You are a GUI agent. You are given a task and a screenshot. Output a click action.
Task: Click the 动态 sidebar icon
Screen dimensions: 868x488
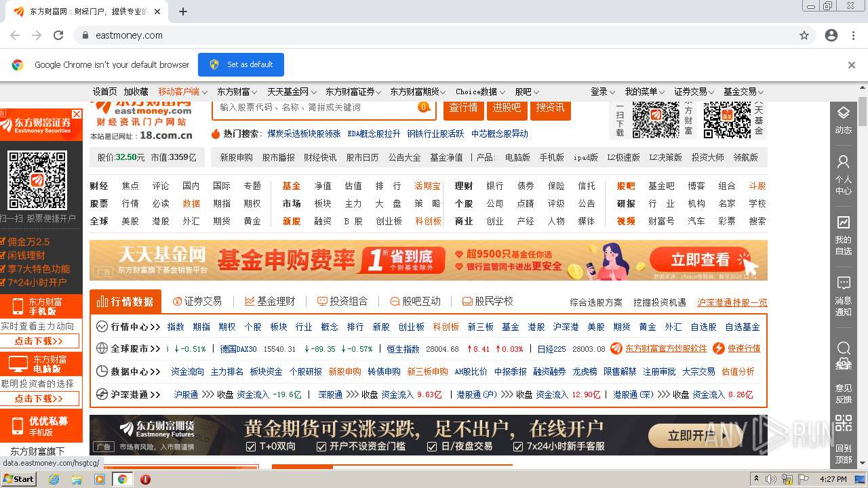pyautogui.click(x=843, y=119)
